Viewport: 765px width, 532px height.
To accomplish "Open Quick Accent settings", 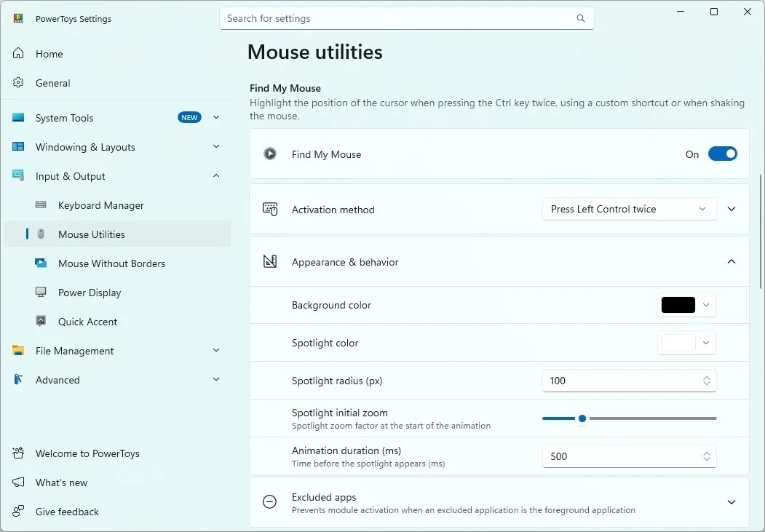I will pos(117,322).
